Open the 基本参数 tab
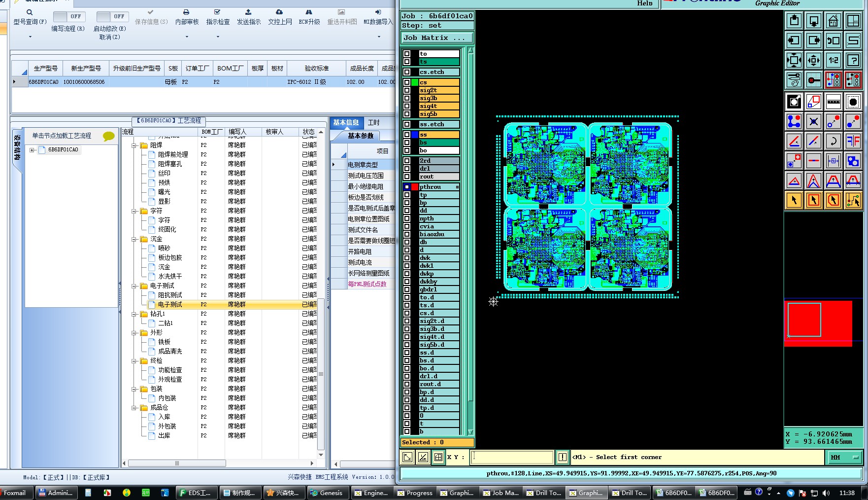 [x=361, y=136]
